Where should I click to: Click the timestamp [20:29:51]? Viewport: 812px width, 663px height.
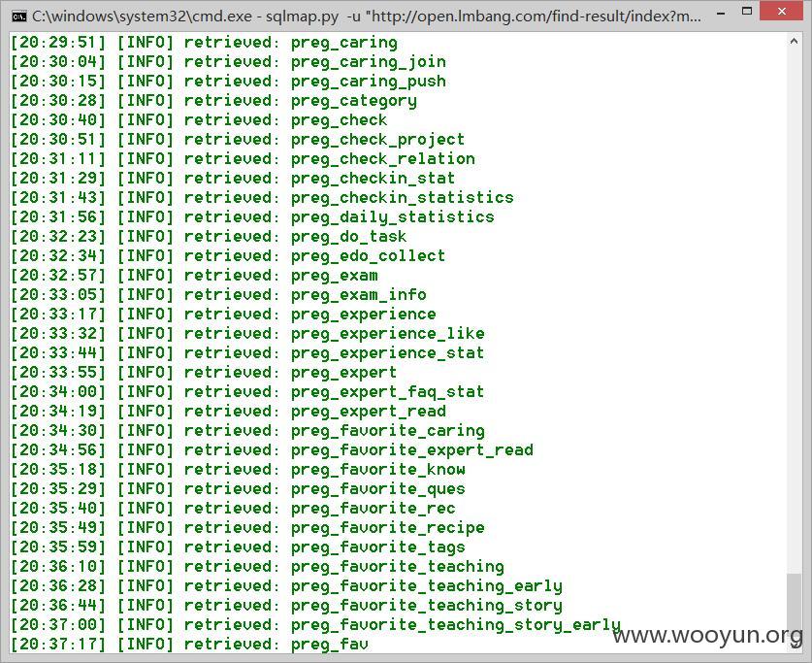(x=58, y=43)
